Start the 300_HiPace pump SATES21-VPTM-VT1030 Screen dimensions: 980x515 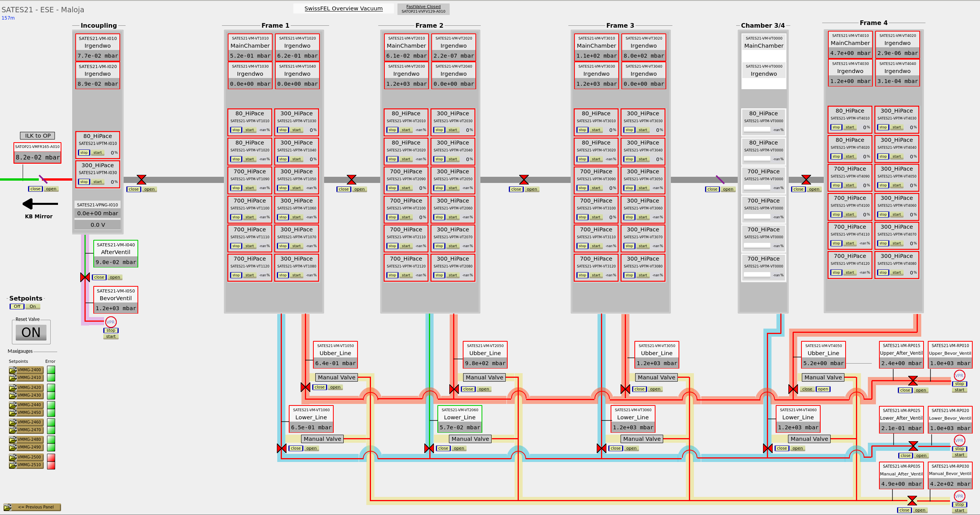296,130
